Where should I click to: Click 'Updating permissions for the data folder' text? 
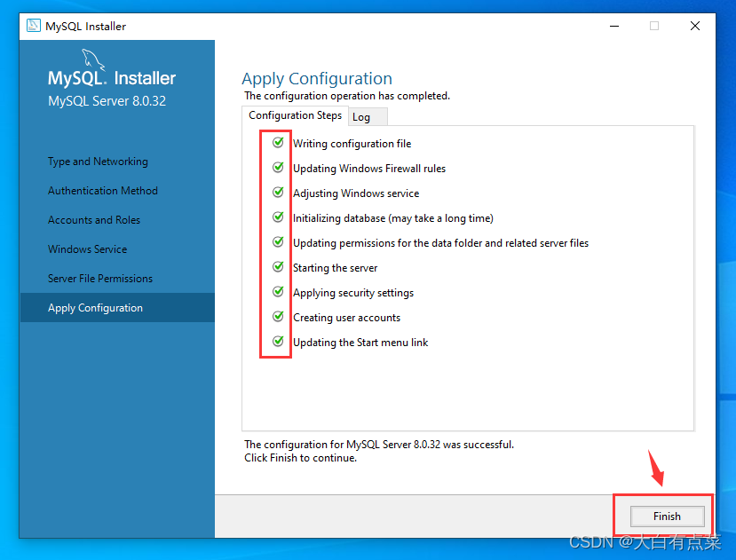(440, 243)
